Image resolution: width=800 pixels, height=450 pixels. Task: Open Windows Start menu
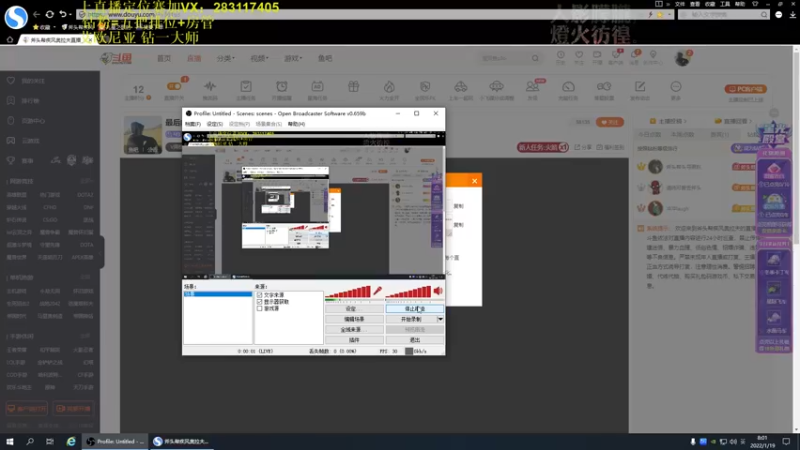click(10, 441)
